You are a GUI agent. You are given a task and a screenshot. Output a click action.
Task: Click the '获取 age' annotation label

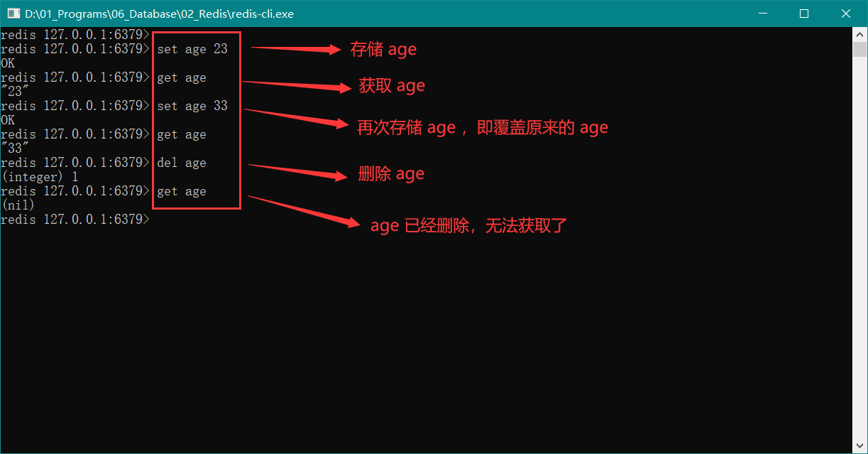pyautogui.click(x=392, y=86)
